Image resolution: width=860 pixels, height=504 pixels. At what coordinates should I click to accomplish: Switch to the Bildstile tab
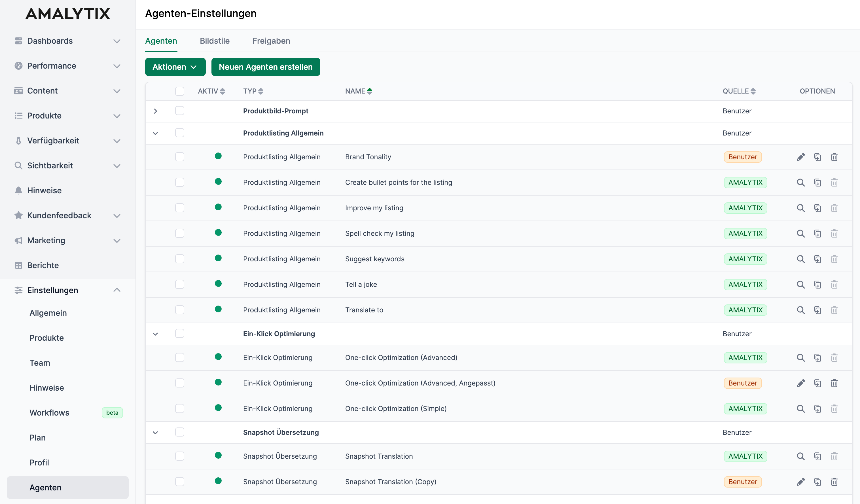pos(215,41)
